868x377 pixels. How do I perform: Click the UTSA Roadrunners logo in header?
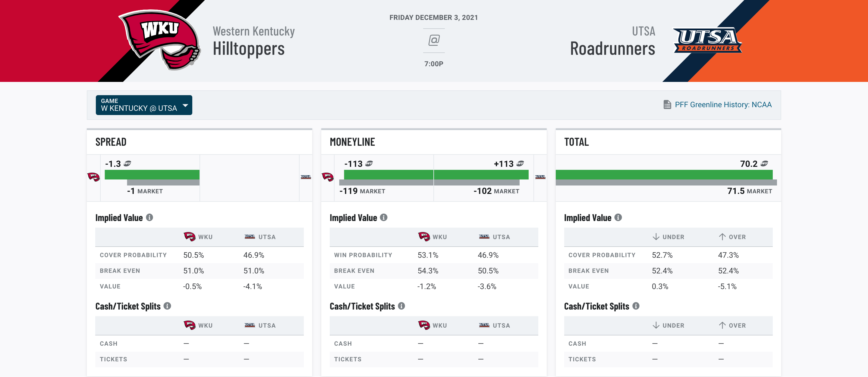point(707,40)
